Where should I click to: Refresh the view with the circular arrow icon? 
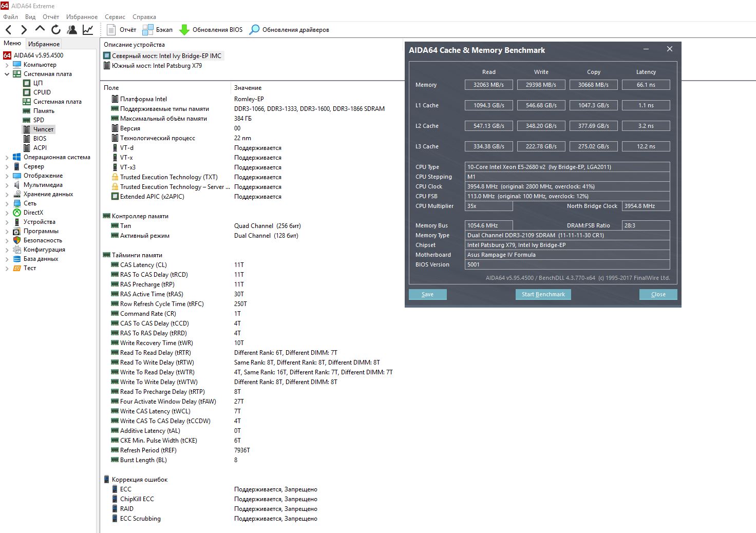[56, 30]
